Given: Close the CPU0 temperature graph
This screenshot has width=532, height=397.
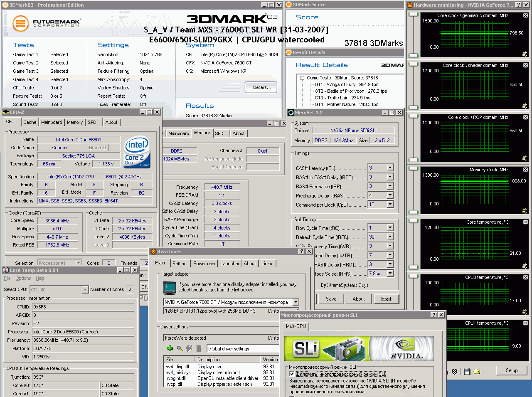Looking at the screenshot, I should 525,277.
